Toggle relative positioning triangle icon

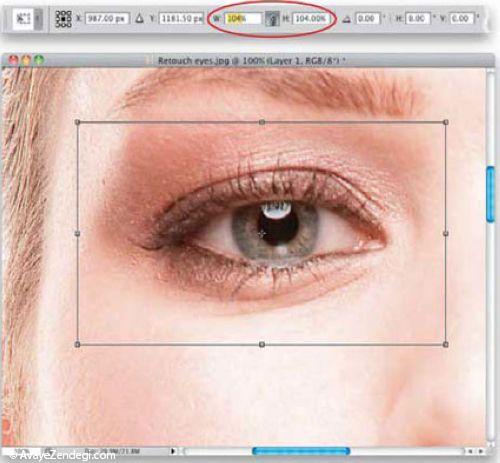click(139, 18)
